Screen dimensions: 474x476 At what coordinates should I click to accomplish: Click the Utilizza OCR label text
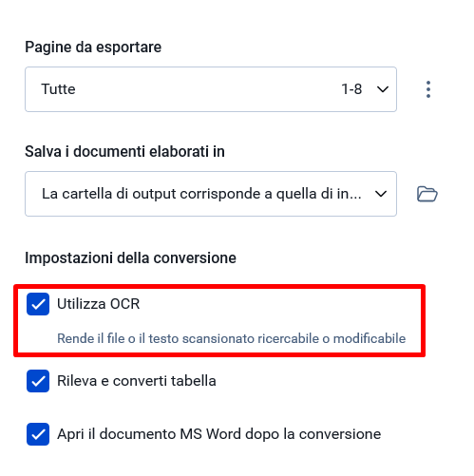99,304
